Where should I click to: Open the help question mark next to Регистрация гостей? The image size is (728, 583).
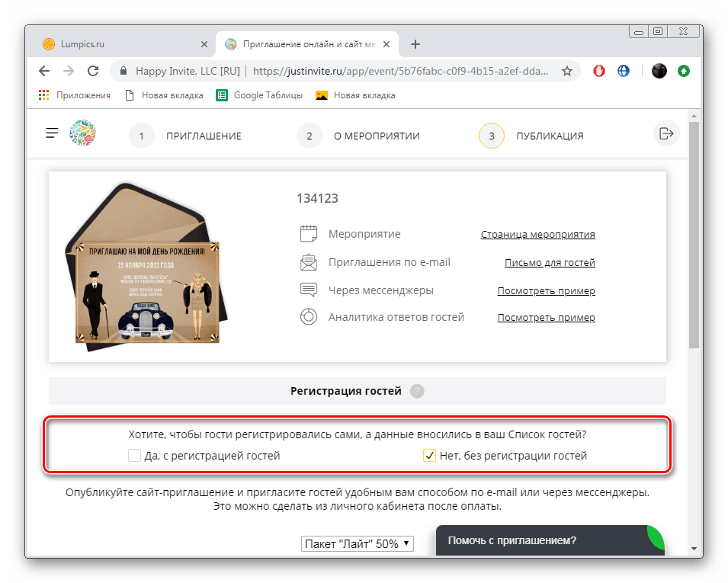pyautogui.click(x=417, y=391)
